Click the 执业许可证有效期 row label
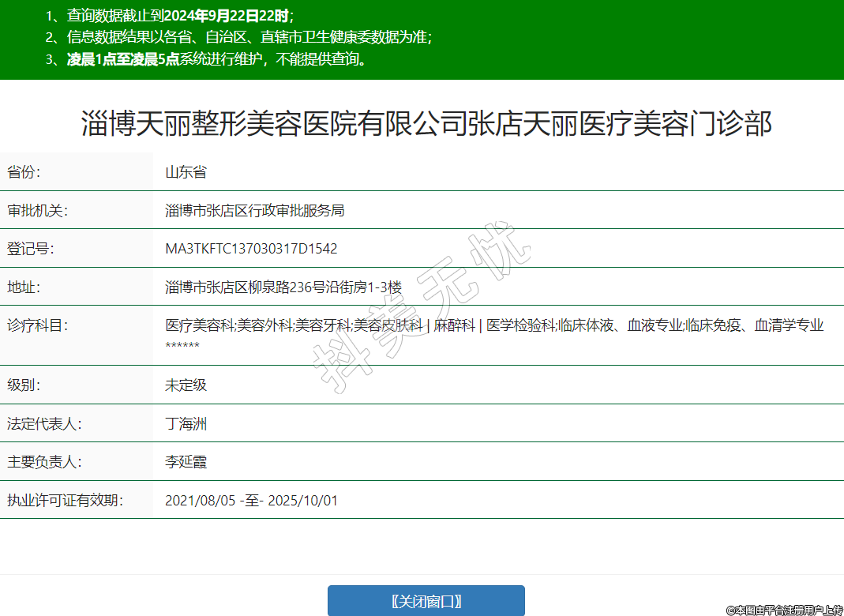 point(66,501)
